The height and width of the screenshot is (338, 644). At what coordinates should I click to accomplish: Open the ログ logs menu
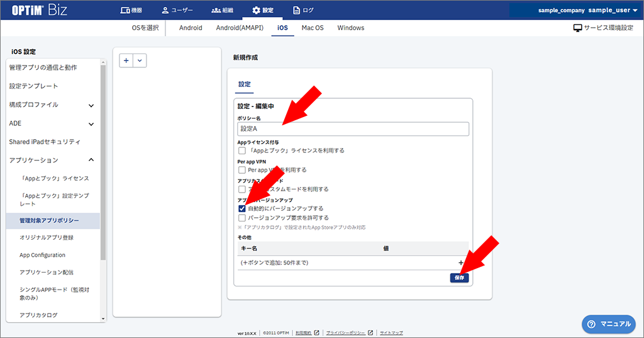pyautogui.click(x=303, y=10)
